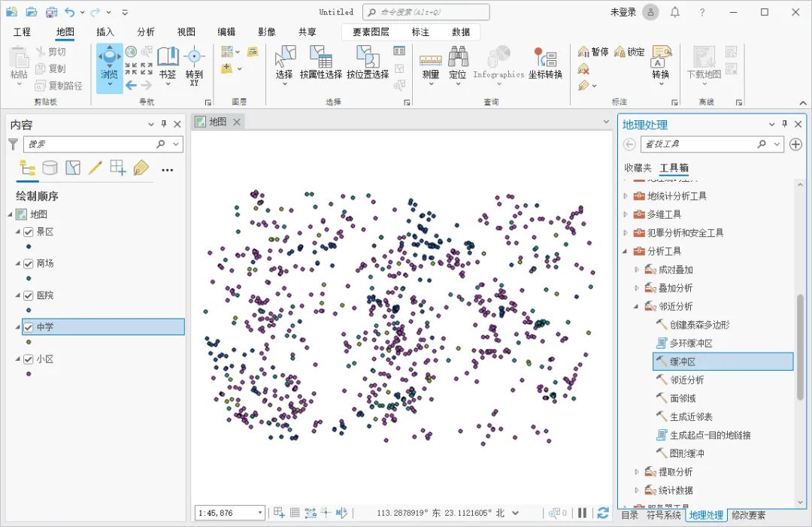Click the command search box
Viewport: 812px width, 527px height.
[x=426, y=12]
